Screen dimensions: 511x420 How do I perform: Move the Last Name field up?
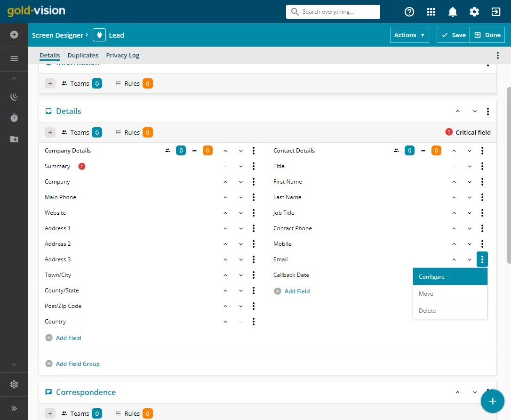(454, 197)
